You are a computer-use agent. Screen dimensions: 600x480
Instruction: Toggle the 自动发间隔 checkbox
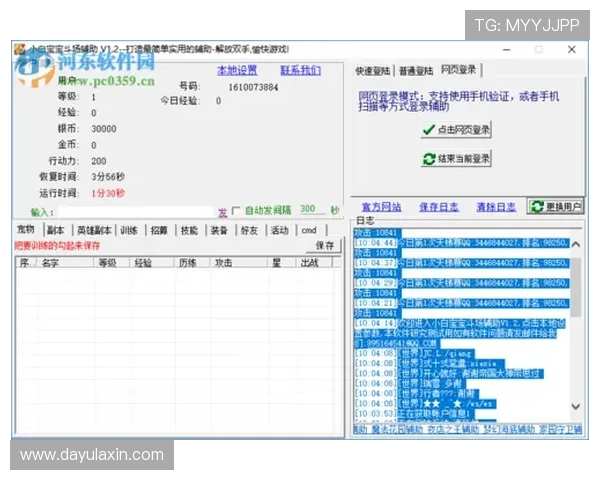(x=236, y=211)
